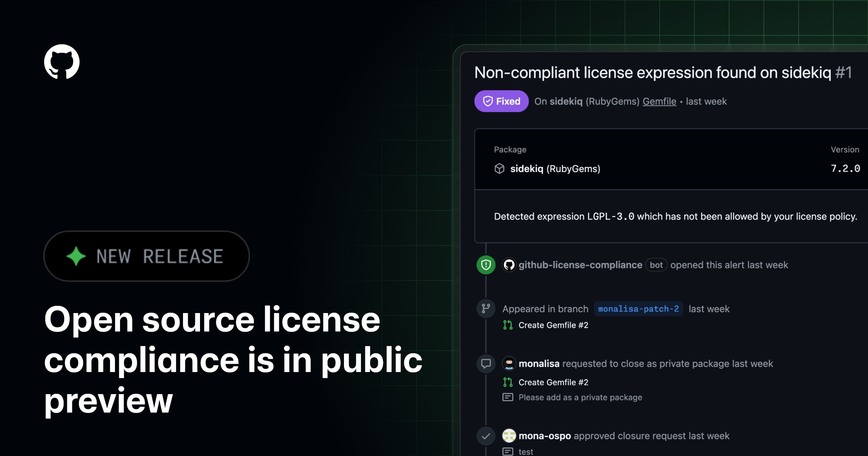Click the GitHub Octocat logo
Viewport: 868px width, 456px height.
pos(62,62)
